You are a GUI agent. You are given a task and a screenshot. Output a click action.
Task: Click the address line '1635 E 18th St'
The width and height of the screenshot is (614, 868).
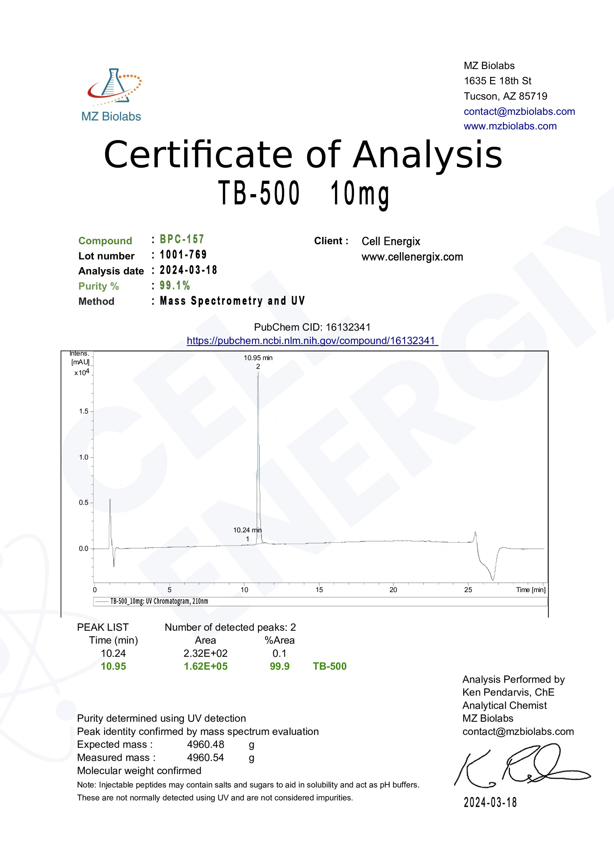(497, 81)
